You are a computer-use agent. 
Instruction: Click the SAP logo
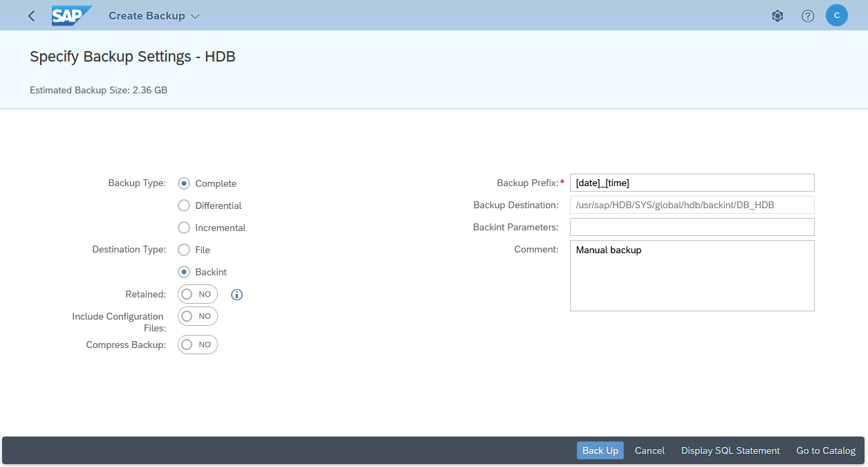(x=71, y=16)
